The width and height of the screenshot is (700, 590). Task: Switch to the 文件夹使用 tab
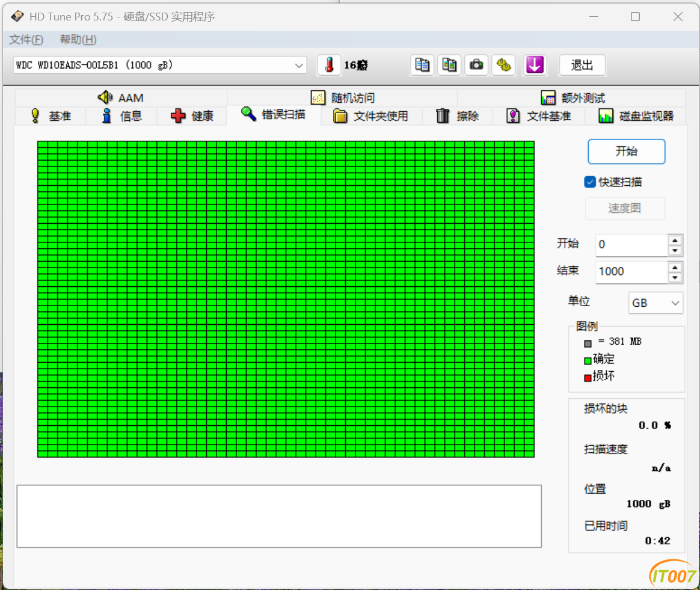pos(371,116)
